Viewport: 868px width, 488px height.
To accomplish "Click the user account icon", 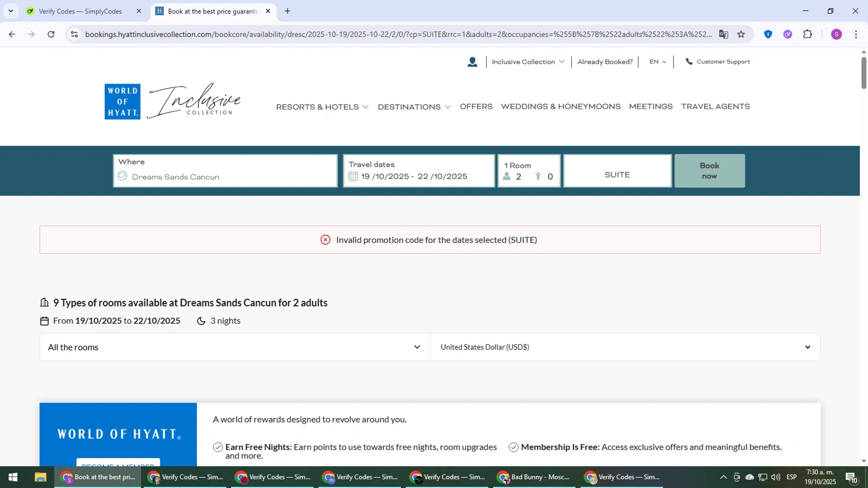I will [472, 62].
